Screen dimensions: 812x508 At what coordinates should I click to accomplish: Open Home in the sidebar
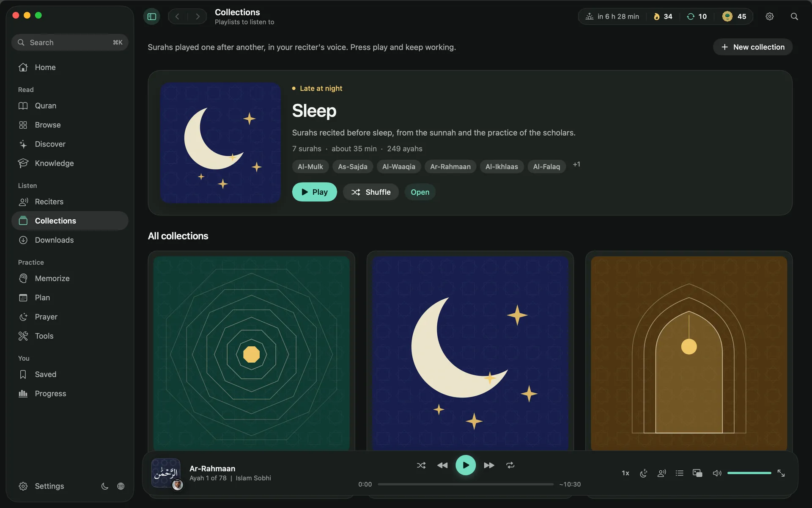click(x=70, y=67)
